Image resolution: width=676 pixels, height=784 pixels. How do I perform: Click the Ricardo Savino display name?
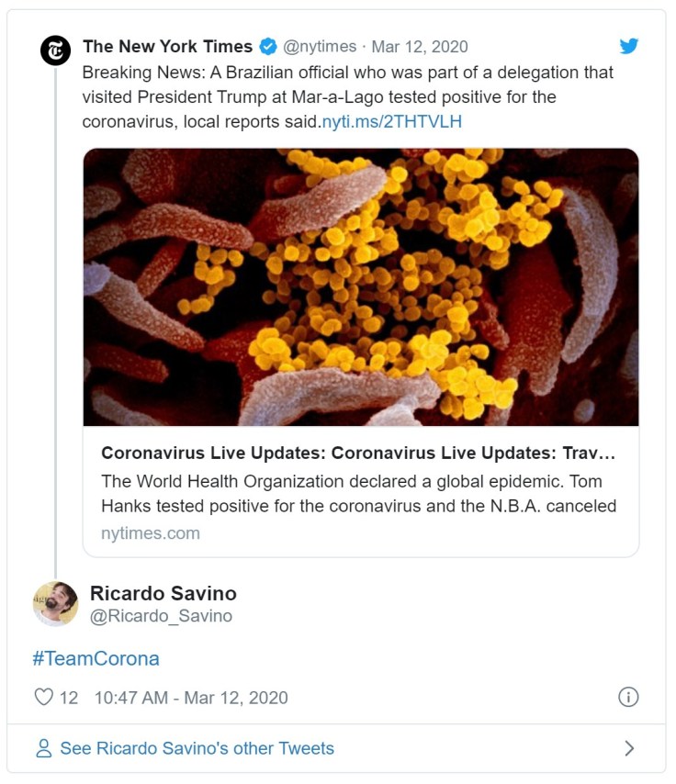[163, 593]
